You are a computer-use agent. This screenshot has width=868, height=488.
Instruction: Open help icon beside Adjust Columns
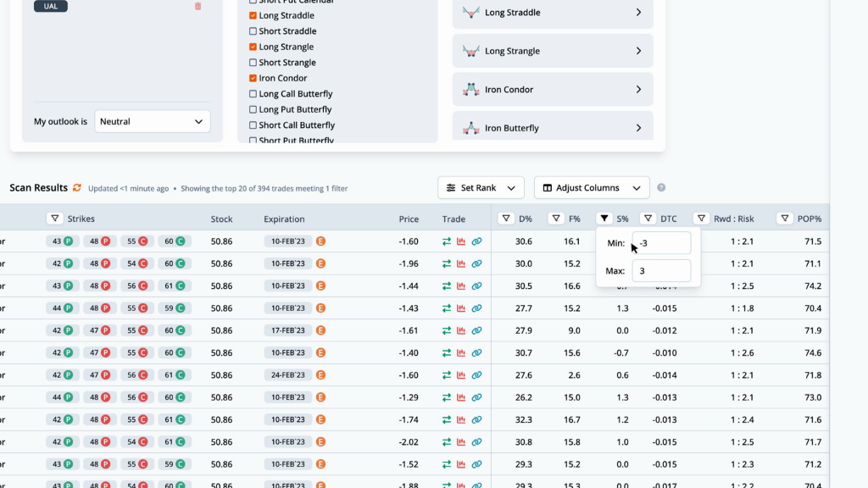click(x=661, y=188)
